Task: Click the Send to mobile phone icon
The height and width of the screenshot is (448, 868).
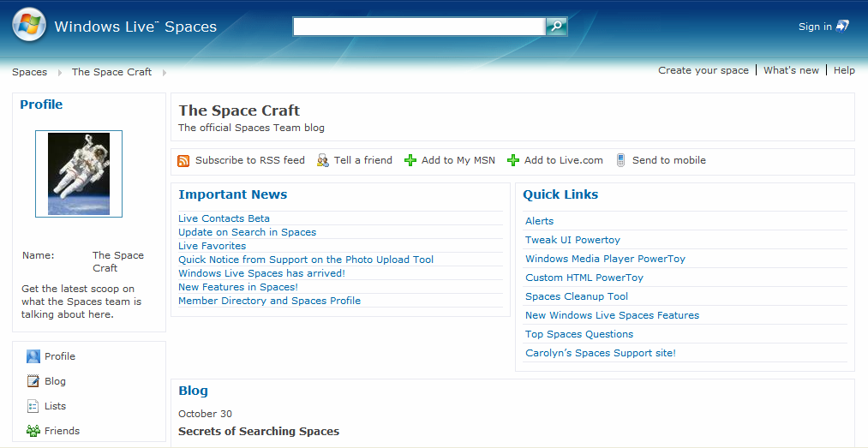Action: coord(620,160)
